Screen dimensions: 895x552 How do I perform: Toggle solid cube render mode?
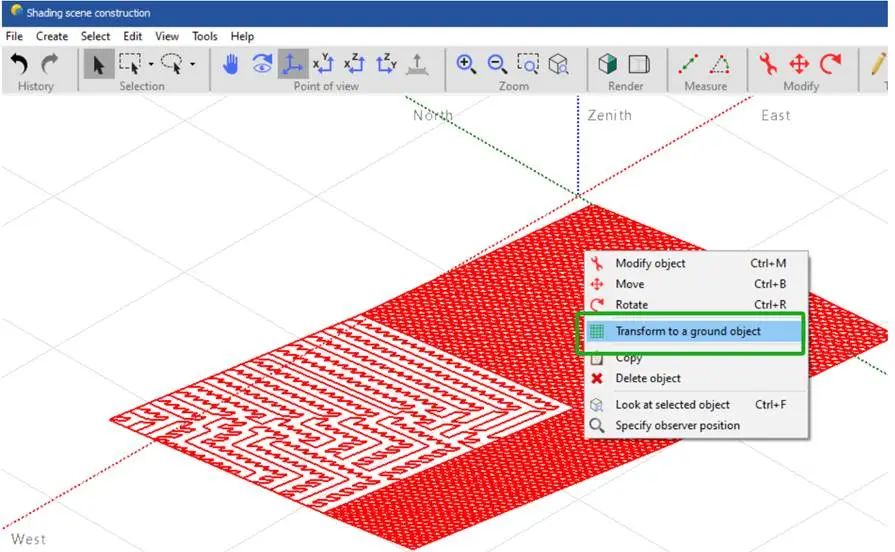608,64
